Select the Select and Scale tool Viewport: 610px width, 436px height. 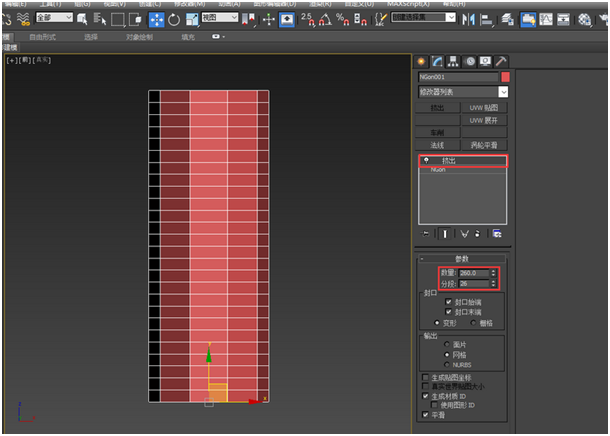tap(192, 19)
